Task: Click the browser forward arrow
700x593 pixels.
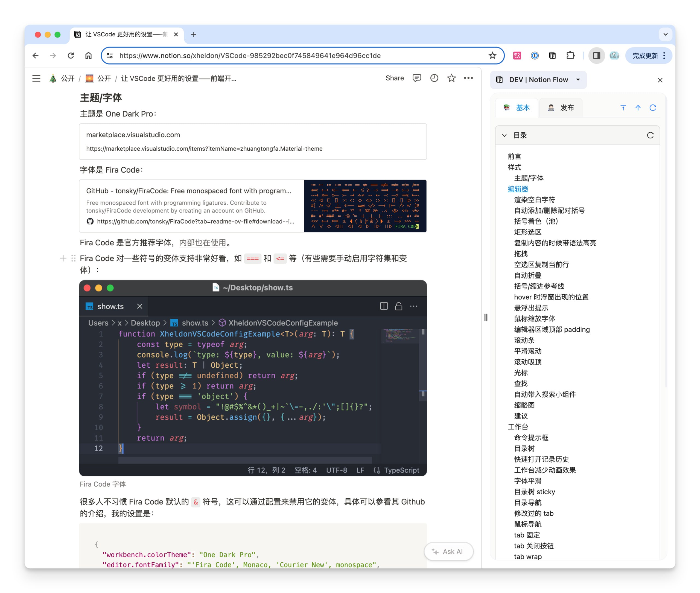Action: (x=53, y=56)
